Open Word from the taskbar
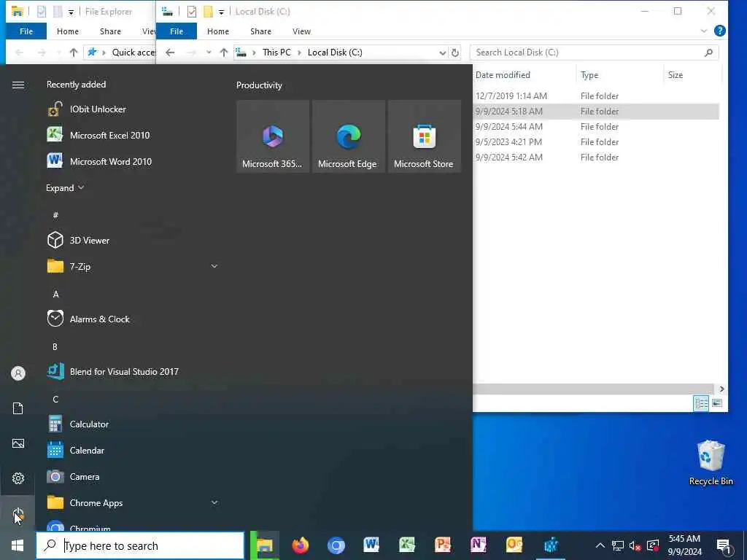The height and width of the screenshot is (560, 747). 371,545
